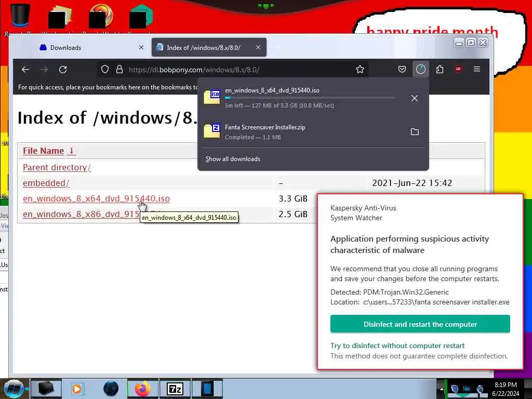Click the ISO download progress bar
Viewport: 532px width, 399px height.
(310, 98)
